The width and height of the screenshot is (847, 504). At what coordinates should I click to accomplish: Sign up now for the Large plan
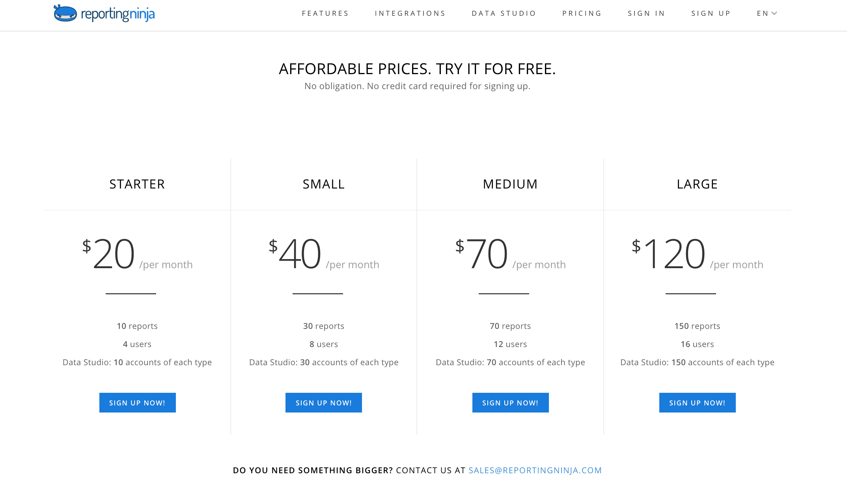coord(698,403)
